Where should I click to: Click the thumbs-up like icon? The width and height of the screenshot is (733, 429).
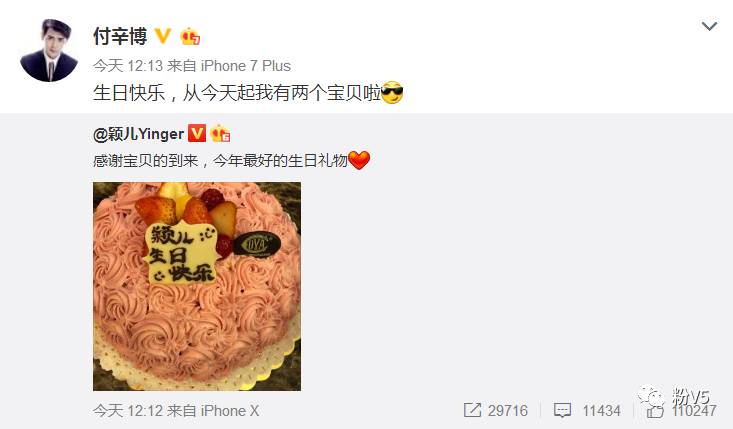(x=655, y=411)
